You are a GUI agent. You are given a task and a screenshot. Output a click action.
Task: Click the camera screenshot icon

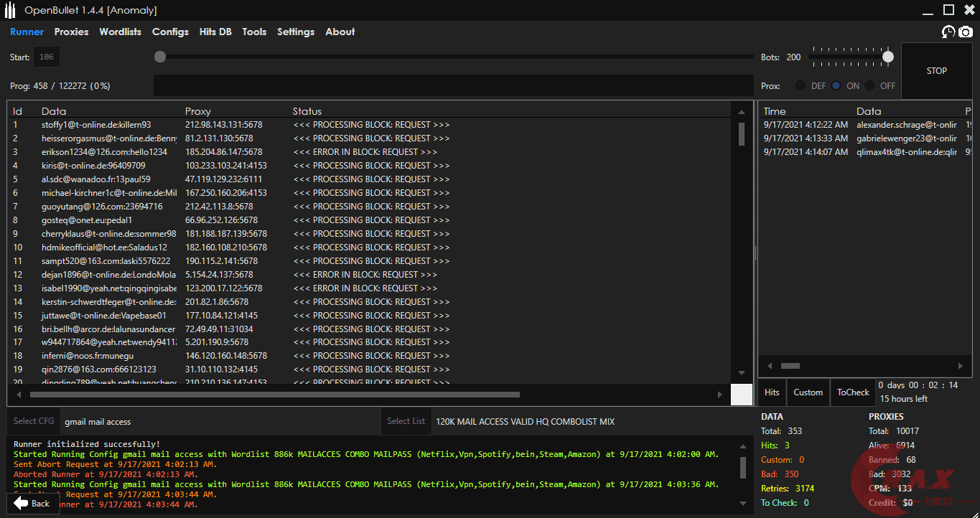pyautogui.click(x=966, y=32)
